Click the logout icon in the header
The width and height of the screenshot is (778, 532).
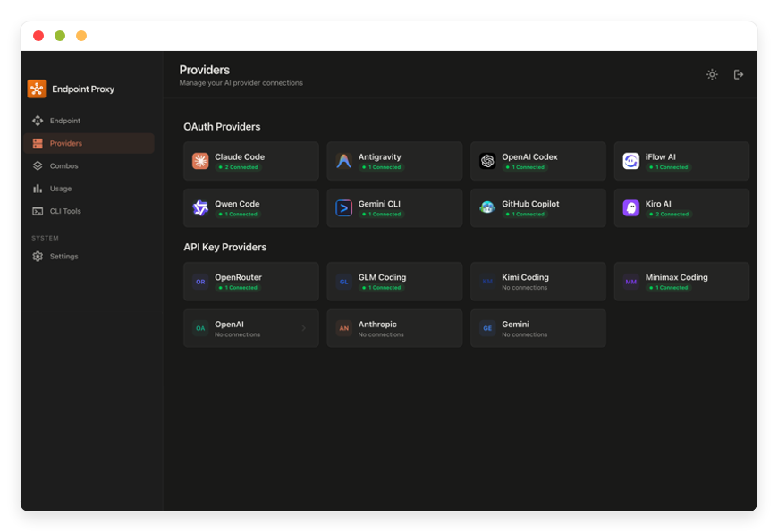739,74
